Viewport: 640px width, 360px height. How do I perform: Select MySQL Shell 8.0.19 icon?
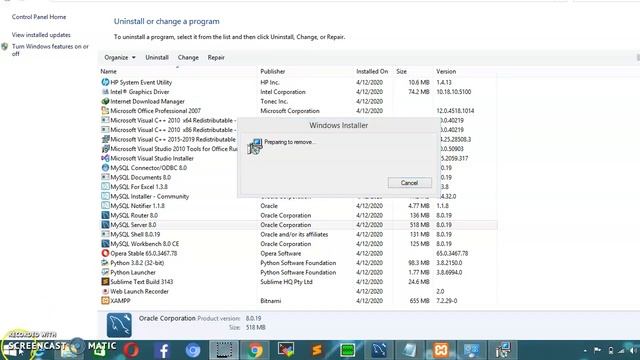pyautogui.click(x=105, y=234)
